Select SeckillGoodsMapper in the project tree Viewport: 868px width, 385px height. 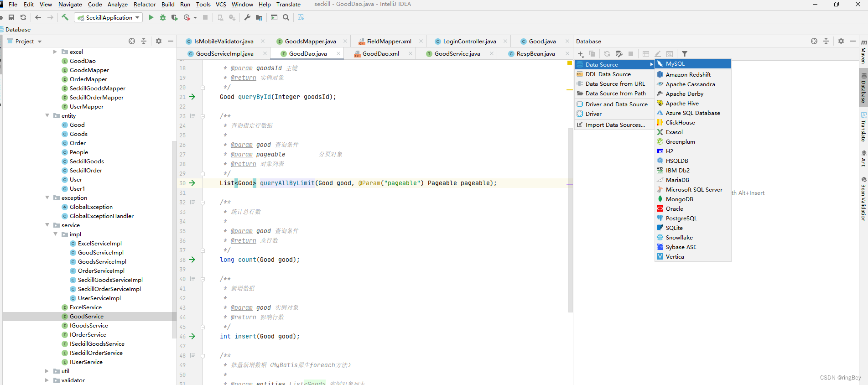(98, 88)
